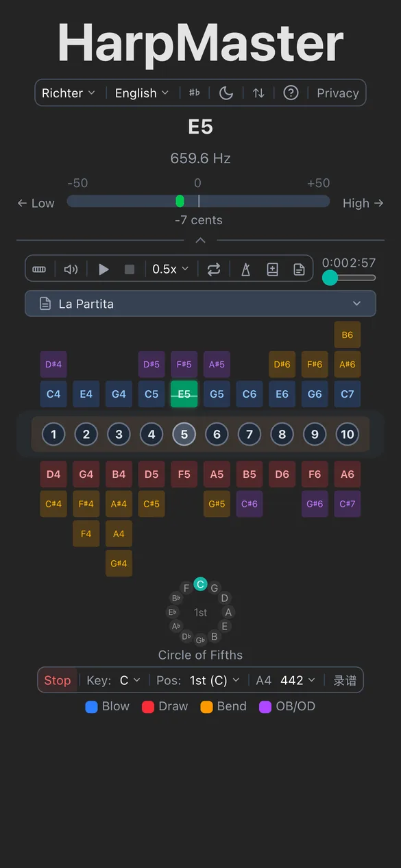401x868 pixels.
Task: Click the C7 blow note tile
Action: pos(348,394)
